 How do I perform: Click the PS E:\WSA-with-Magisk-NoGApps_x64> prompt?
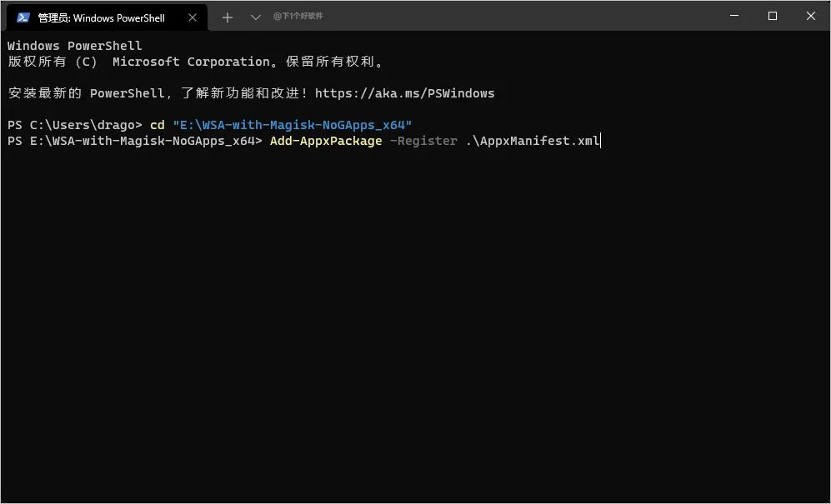coord(134,141)
